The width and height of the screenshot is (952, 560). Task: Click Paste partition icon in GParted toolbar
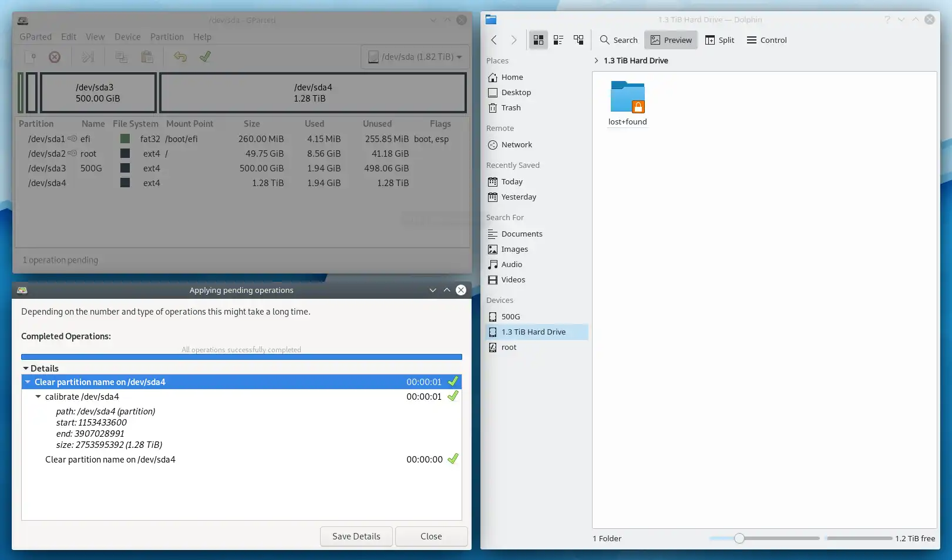147,57
